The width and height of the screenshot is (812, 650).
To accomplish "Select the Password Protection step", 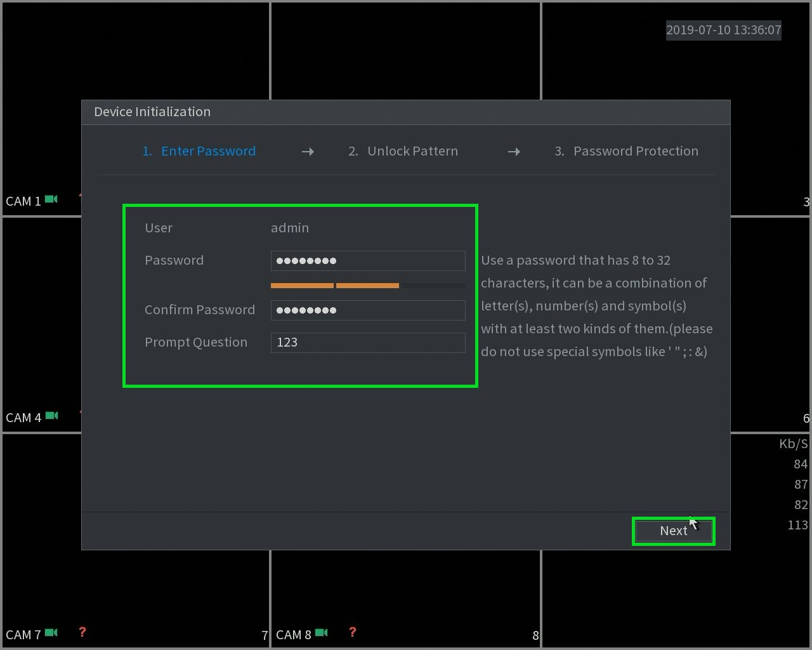I will [626, 151].
